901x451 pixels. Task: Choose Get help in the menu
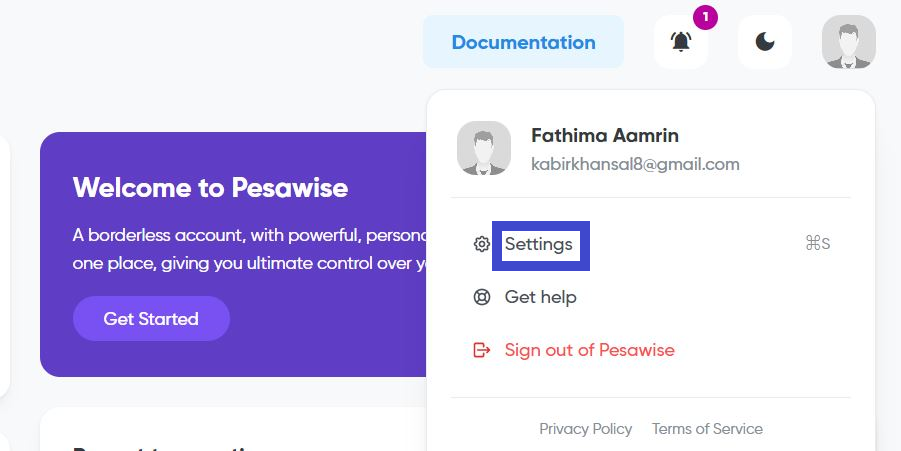point(540,297)
